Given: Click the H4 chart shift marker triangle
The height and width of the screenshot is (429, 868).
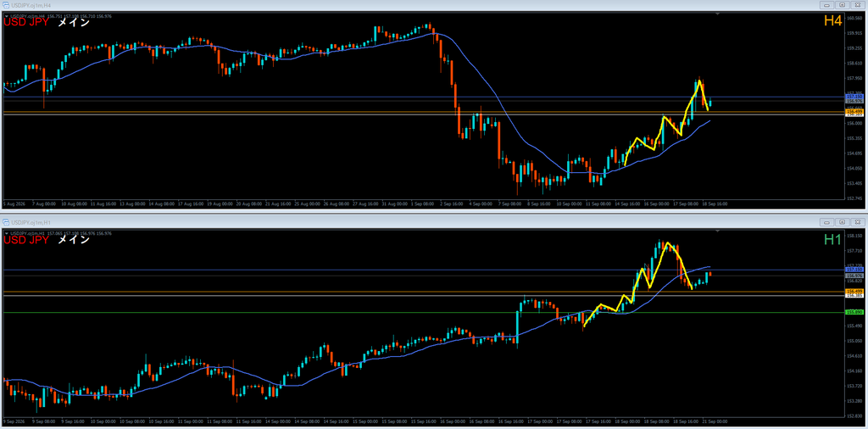Looking at the screenshot, I should click(717, 14).
